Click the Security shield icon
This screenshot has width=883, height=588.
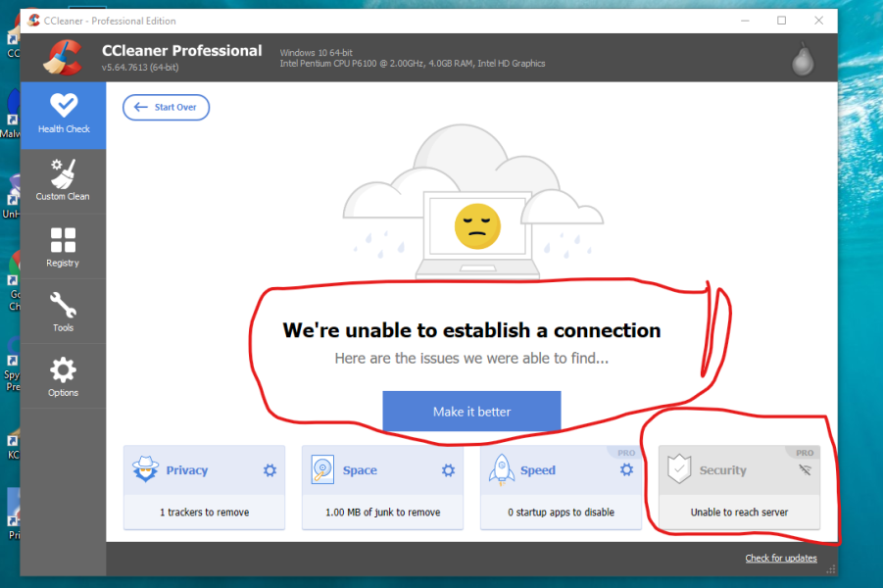coord(679,469)
